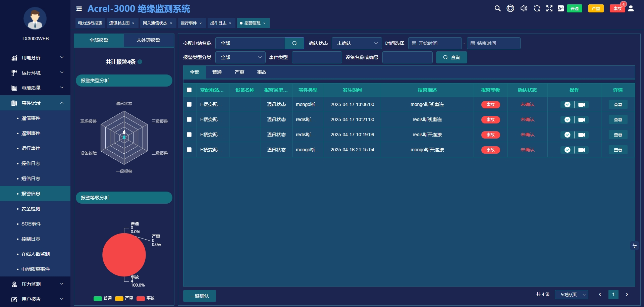This screenshot has height=307, width=644.
Task: Select checkbox for the 2025-04-16 21:15:04 row
Action: (189, 150)
